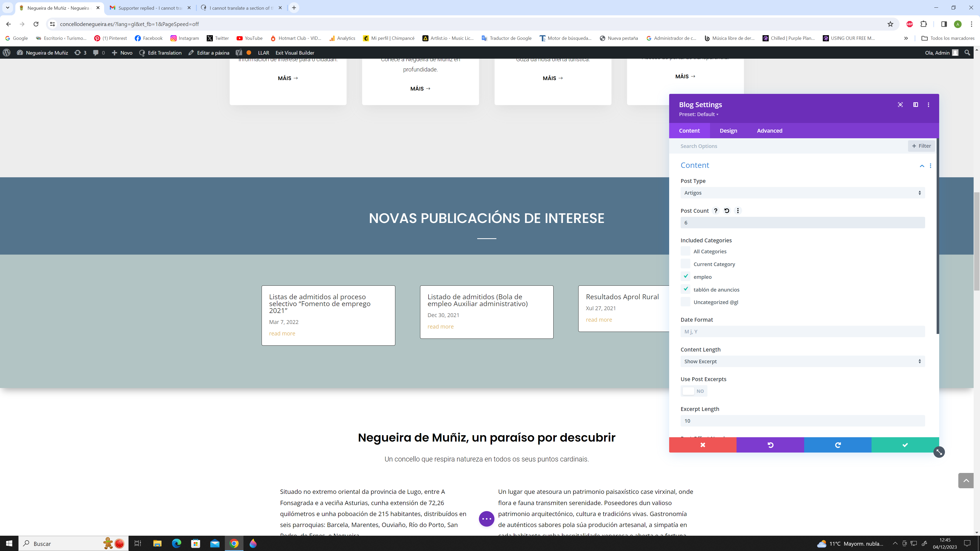Viewport: 980px width, 551px height.
Task: Switch to the Advanced tab
Action: point(769,130)
